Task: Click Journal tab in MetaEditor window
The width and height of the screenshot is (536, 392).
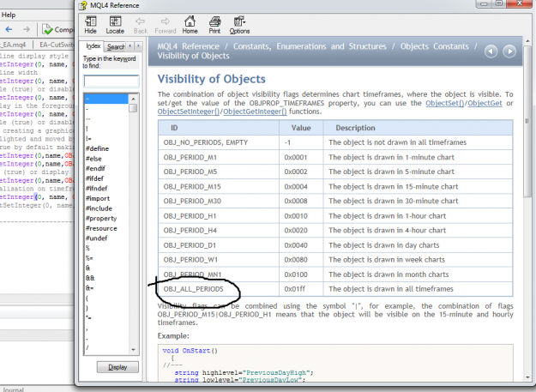Action: (x=12, y=389)
